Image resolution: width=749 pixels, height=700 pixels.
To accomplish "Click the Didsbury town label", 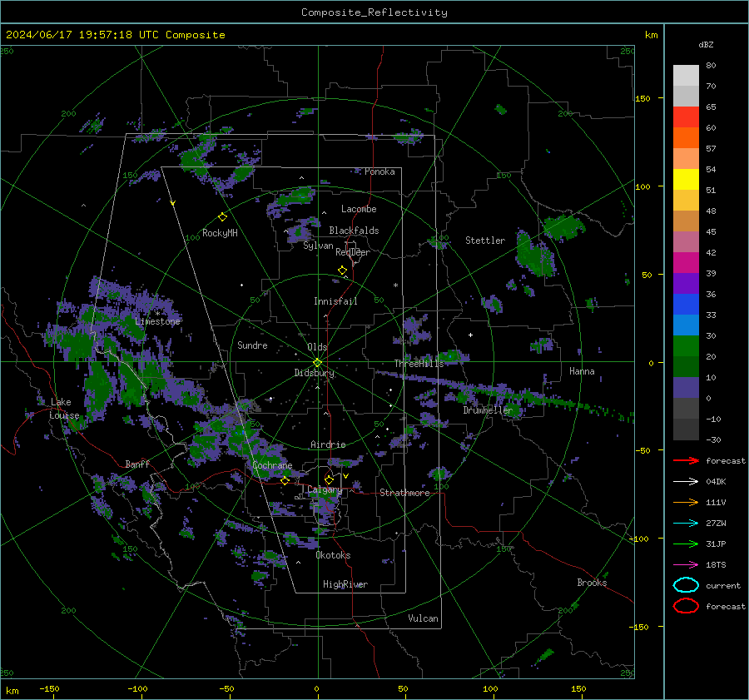I will (x=315, y=373).
